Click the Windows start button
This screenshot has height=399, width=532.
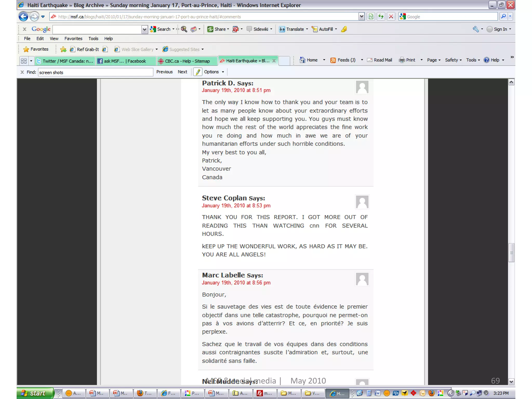click(x=35, y=393)
